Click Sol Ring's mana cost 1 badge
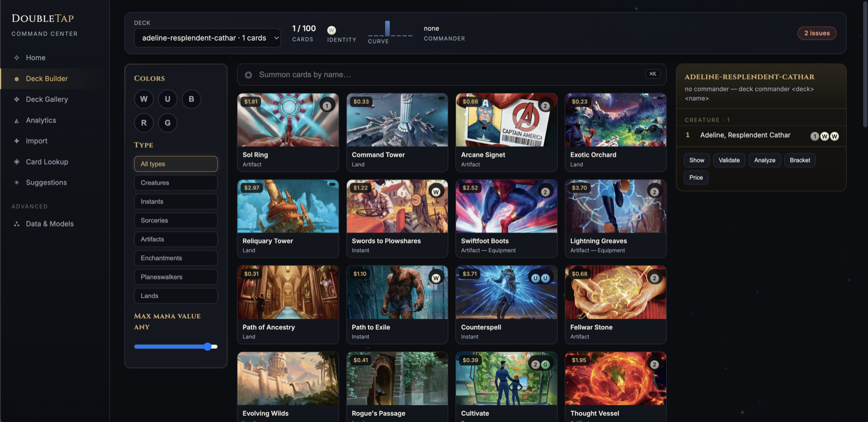Image resolution: width=868 pixels, height=422 pixels. 327,106
